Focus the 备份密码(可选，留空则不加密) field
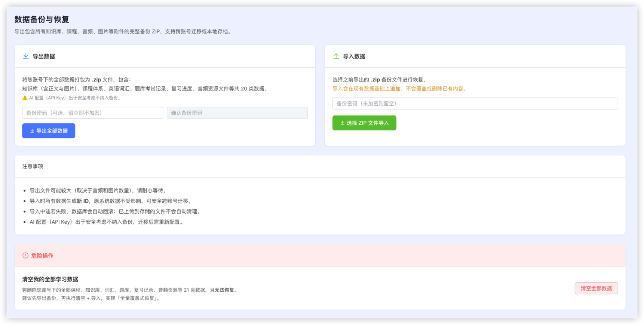The width and height of the screenshot is (644, 325). 92,113
